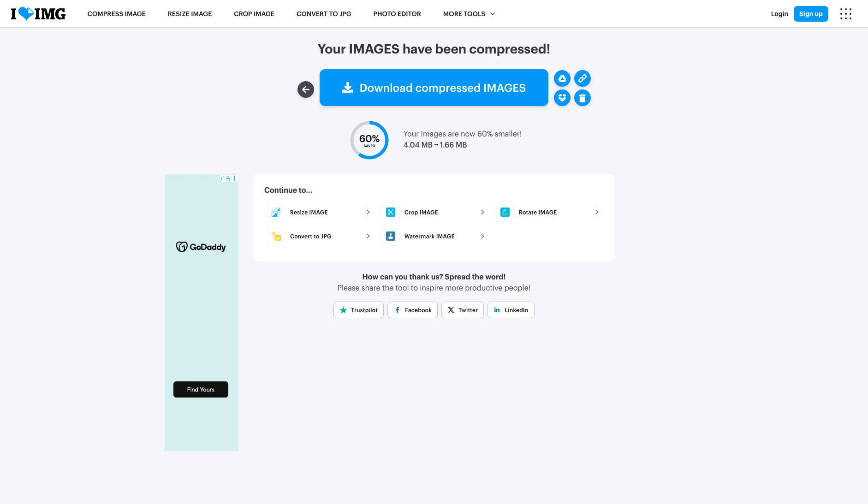Click the iLoveIMG logo
The width and height of the screenshot is (868, 504).
point(38,14)
